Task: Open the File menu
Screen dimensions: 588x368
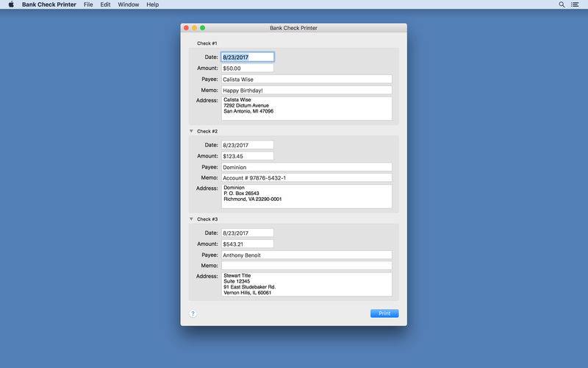Action: tap(88, 4)
